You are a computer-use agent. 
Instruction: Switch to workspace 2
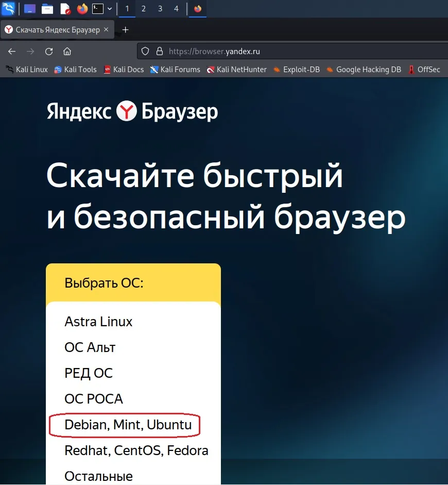point(143,9)
